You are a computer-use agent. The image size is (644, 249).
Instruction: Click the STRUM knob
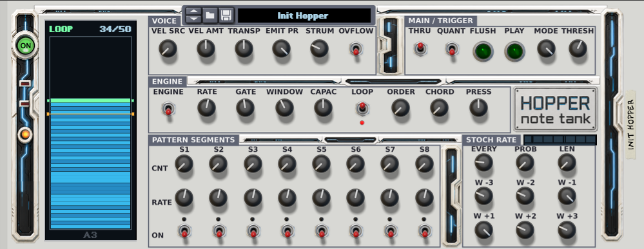click(319, 48)
